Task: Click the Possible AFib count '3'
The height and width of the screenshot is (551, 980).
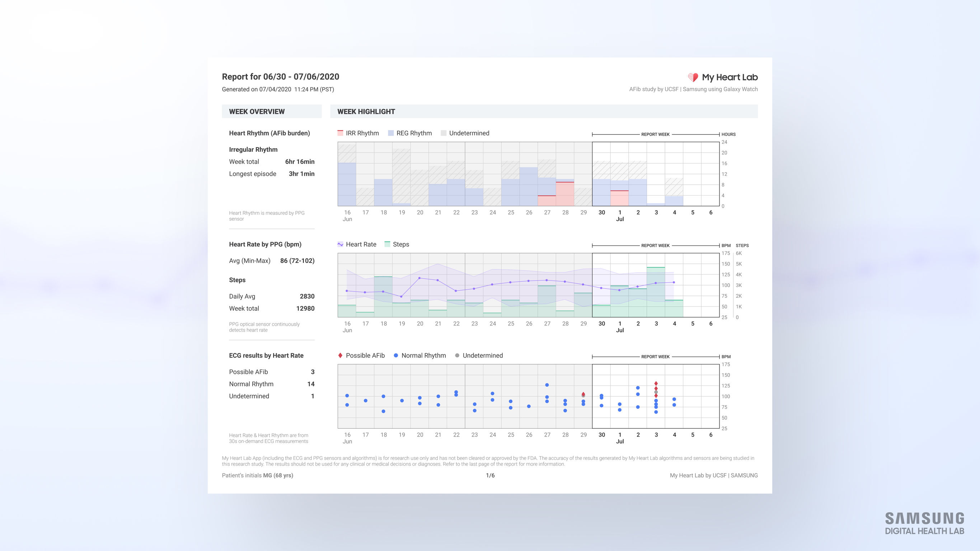Action: click(x=312, y=372)
